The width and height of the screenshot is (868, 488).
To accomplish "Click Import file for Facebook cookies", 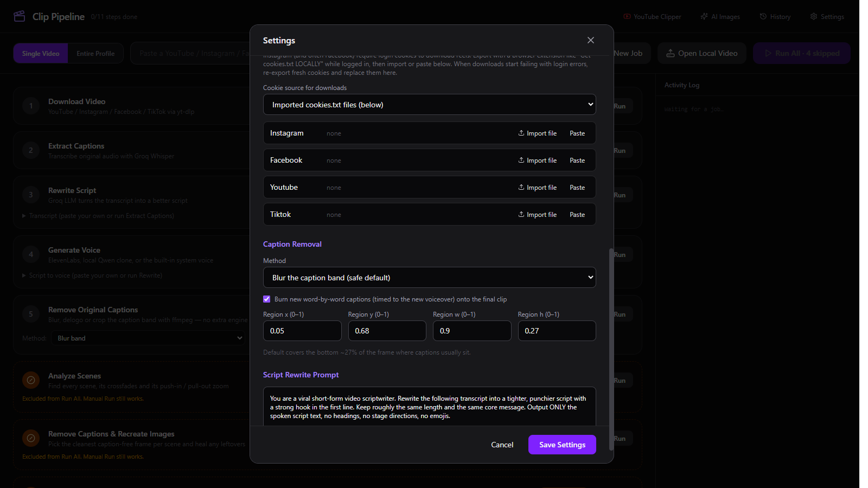I will point(537,160).
